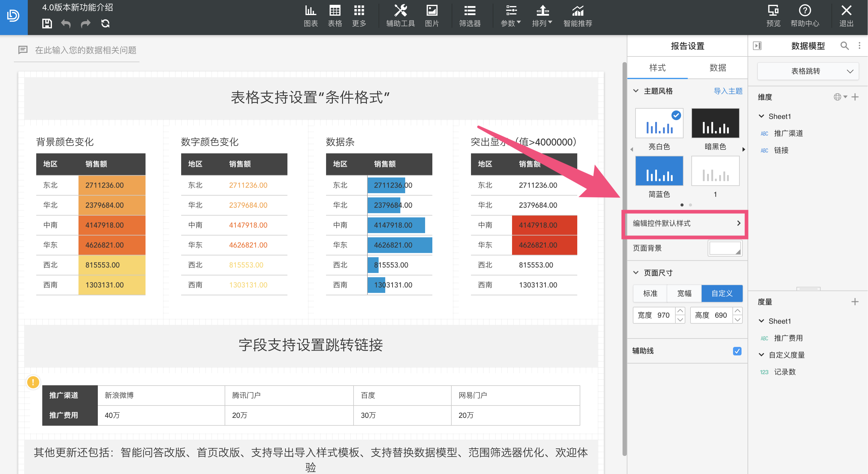Select the 宽幅 page size option
Viewport: 868px width, 474px height.
(684, 293)
